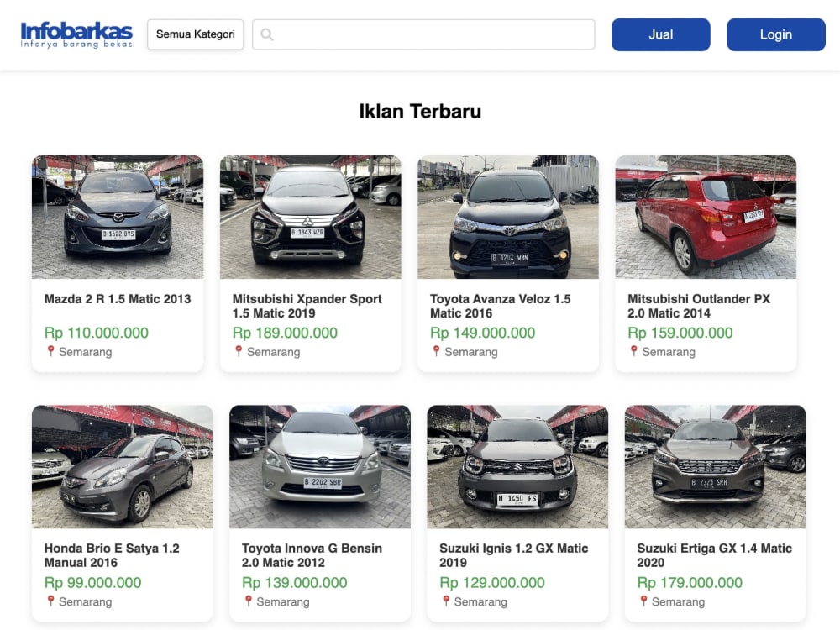Click the Jual button
Image resolution: width=840 pixels, height=630 pixels.
[660, 34]
